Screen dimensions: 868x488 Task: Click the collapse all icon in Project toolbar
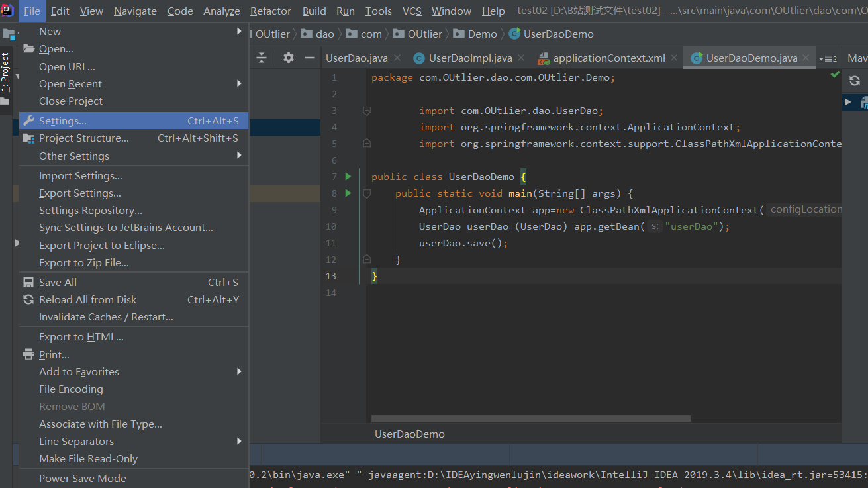pos(262,58)
